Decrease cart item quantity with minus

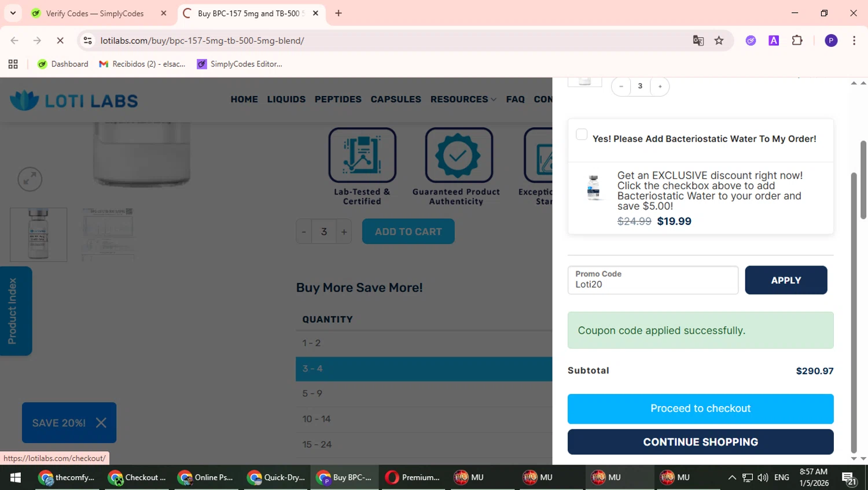[621, 86]
